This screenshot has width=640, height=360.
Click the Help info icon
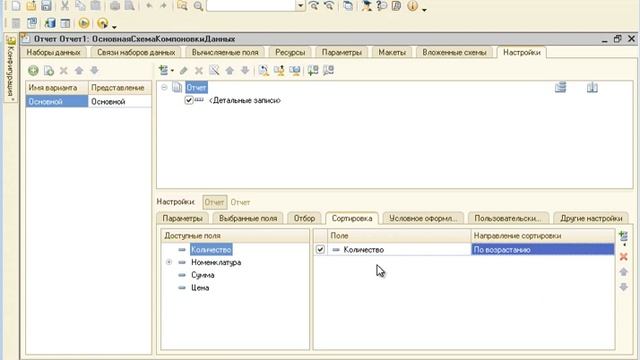[x=413, y=6]
